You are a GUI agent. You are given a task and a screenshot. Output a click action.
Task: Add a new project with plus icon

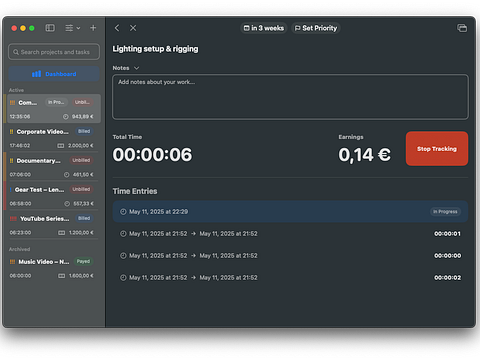[93, 28]
